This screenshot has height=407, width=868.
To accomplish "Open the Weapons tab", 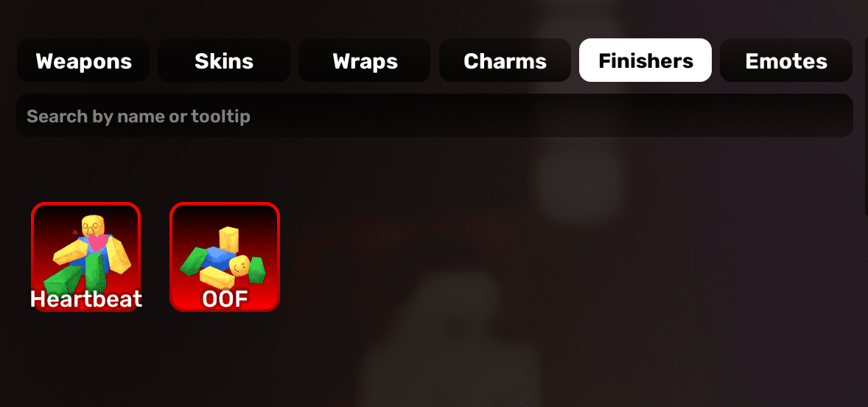I will (83, 60).
